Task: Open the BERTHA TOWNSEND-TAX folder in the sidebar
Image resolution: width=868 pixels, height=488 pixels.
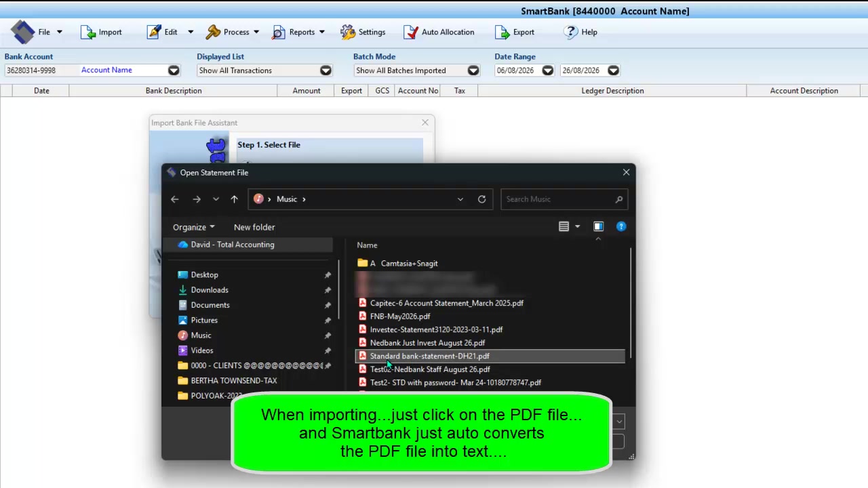Action: click(233, 381)
